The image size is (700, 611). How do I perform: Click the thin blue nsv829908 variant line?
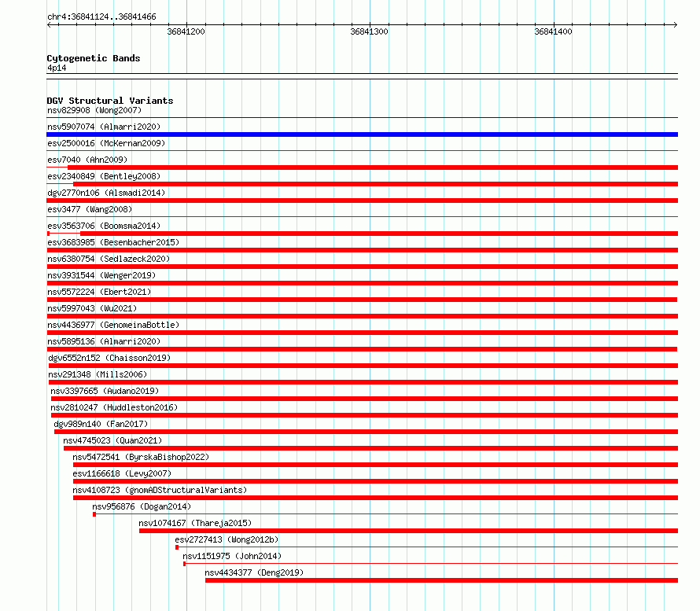coord(362,118)
